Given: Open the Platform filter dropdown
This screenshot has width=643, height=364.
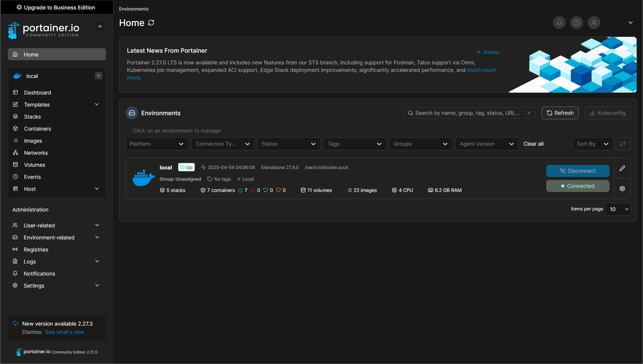Looking at the screenshot, I should tap(157, 143).
